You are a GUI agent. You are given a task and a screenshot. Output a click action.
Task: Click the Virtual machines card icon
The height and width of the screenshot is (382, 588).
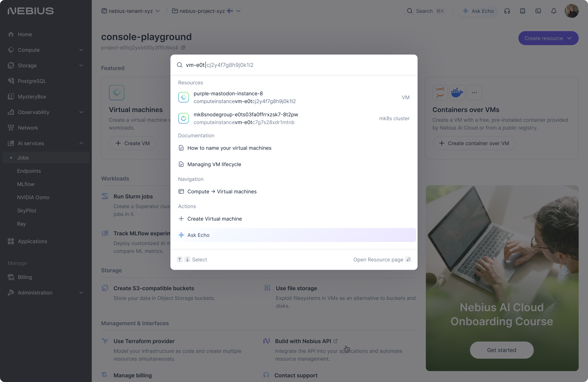(117, 93)
